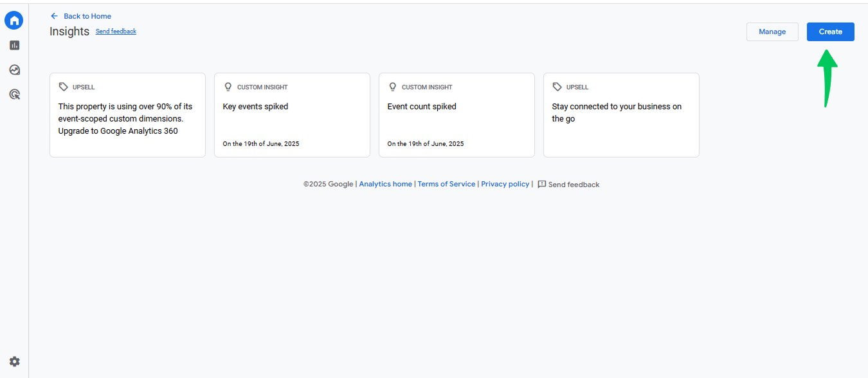Click the tag icon on Stay connected card
Screen dimensions: 868x378
557,87
